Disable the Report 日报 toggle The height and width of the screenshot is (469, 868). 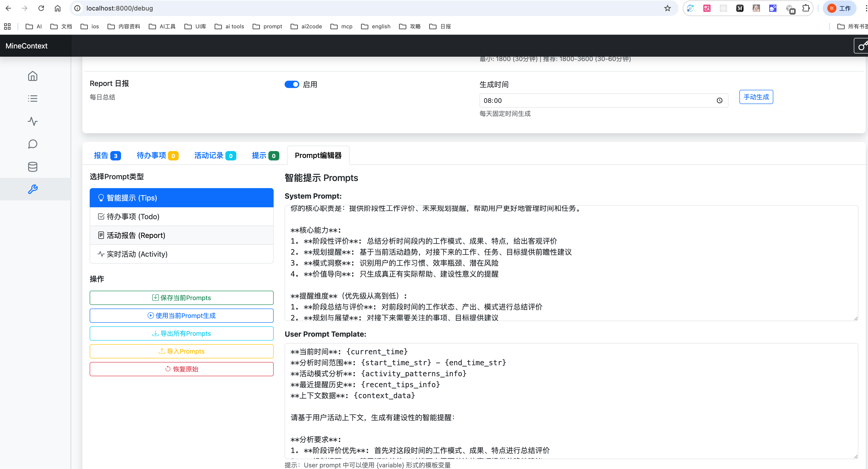click(x=292, y=85)
